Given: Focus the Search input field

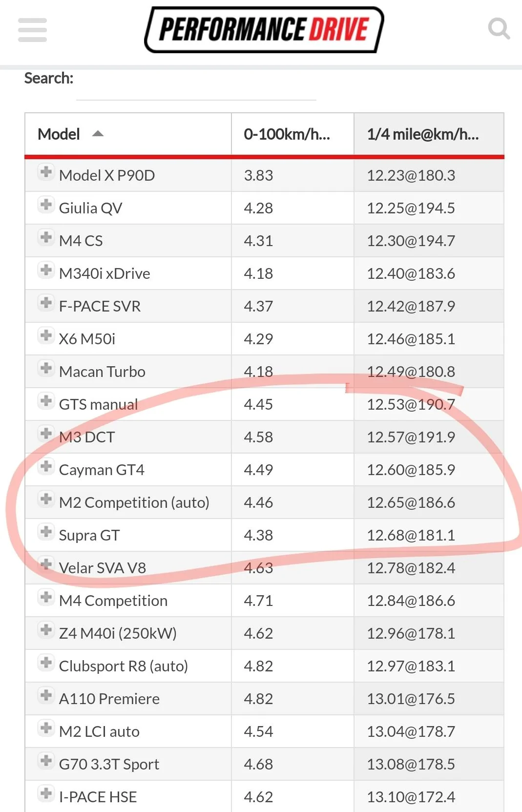Looking at the screenshot, I should [x=196, y=88].
